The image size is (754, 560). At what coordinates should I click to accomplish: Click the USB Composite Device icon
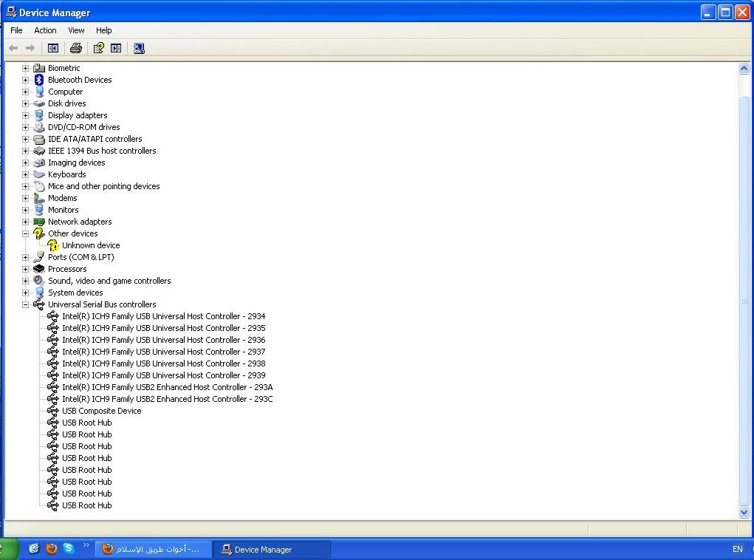click(x=53, y=411)
